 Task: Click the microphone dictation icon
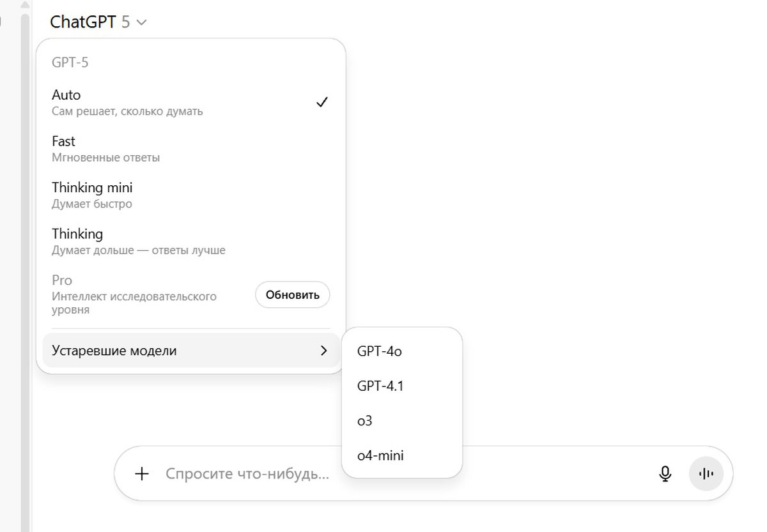(x=665, y=474)
